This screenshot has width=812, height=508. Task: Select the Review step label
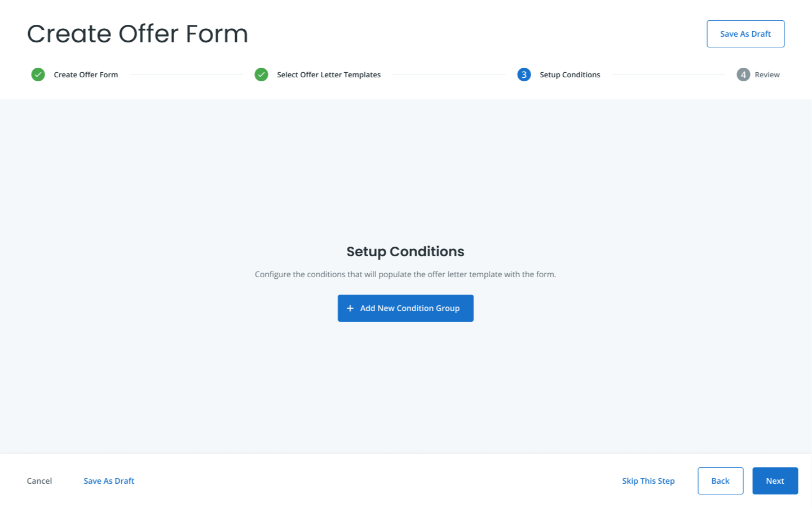click(767, 74)
